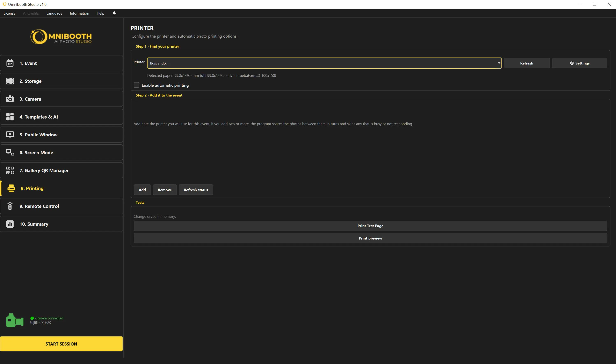This screenshot has width=616, height=364.
Task: Expand the Printer dropdown arrow
Action: pyautogui.click(x=499, y=63)
